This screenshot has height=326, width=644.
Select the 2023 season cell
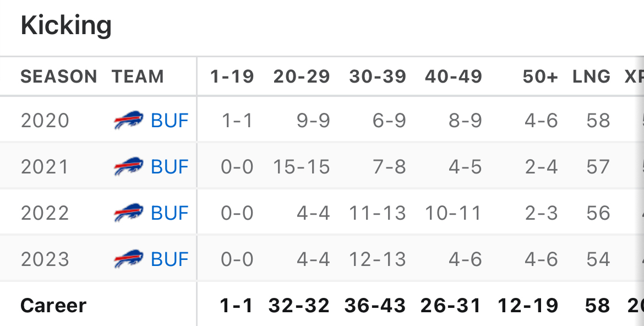45,259
